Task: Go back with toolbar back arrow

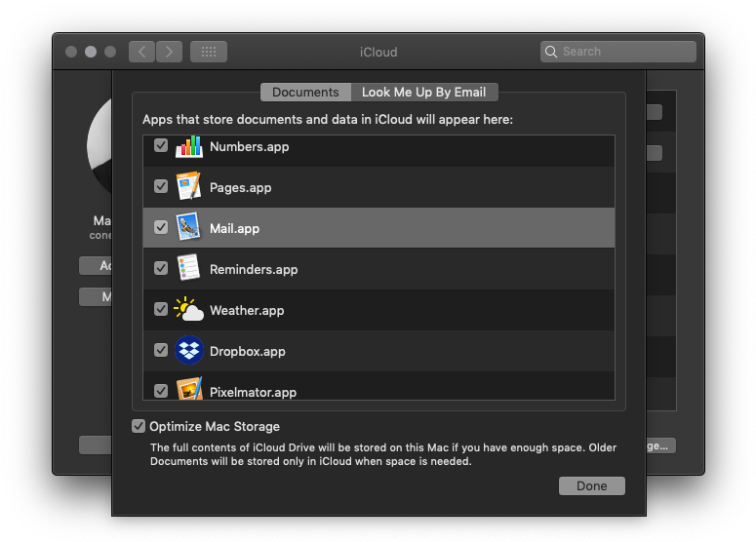Action: pyautogui.click(x=142, y=52)
